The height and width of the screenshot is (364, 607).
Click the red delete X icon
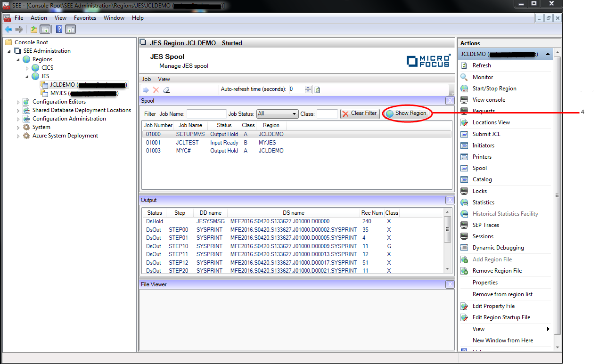click(x=156, y=90)
